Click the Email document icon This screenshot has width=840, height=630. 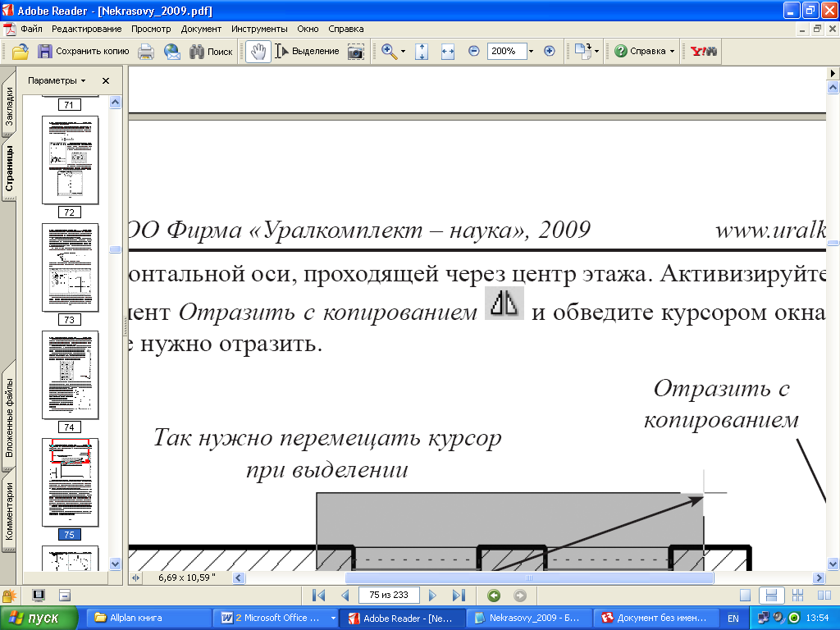(x=172, y=52)
